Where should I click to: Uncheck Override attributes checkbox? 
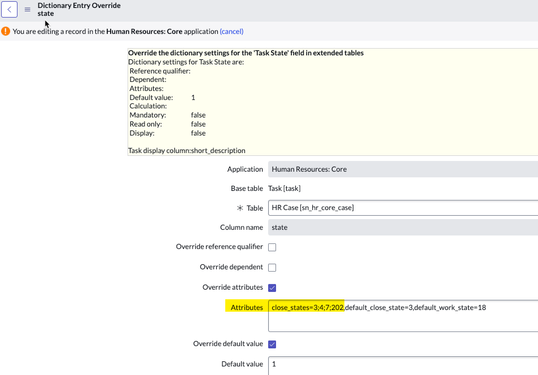pos(272,288)
